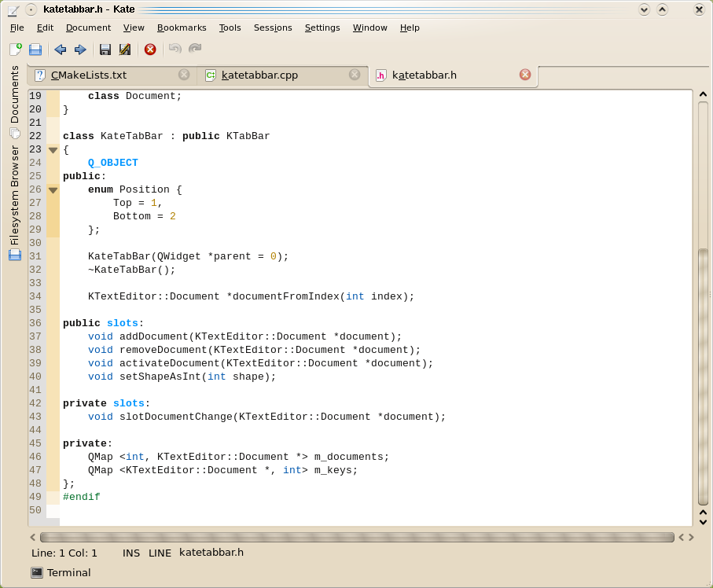Click the vertical scrollbar up arrow at top
The height and width of the screenshot is (588, 713).
tap(703, 94)
